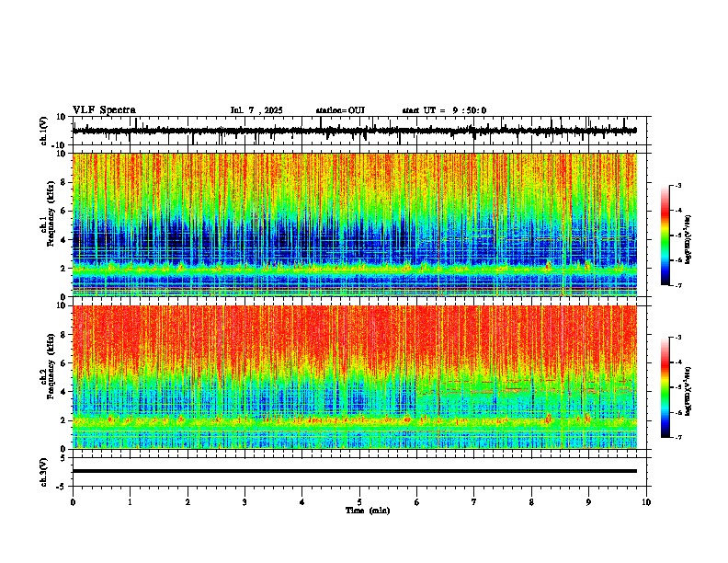Click the 'ch.1(V)' axis label
Screen dimensions: 728x563
coord(44,131)
